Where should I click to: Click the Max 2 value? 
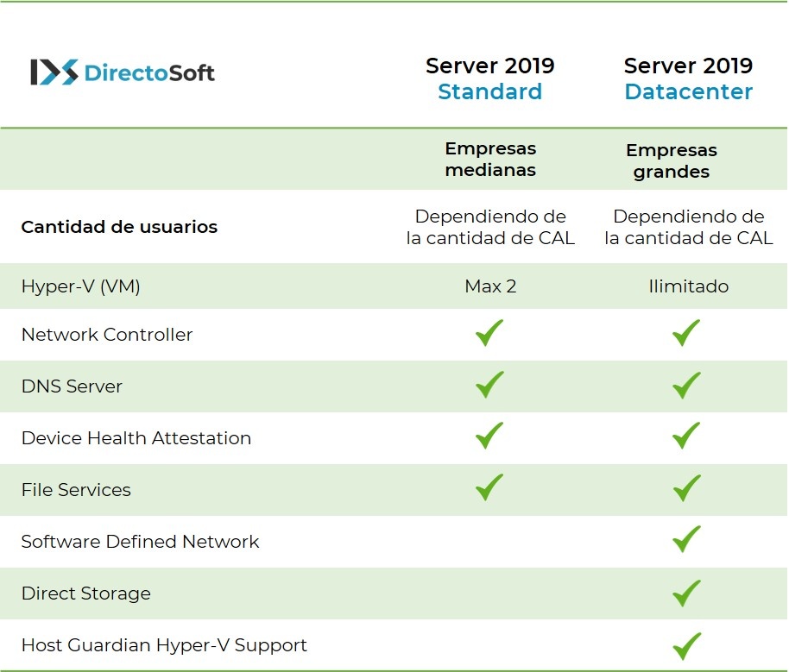[x=490, y=286]
